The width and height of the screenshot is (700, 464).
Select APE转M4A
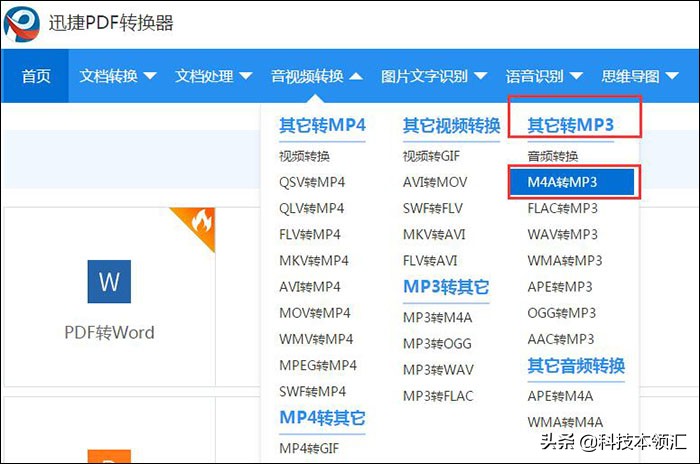560,396
